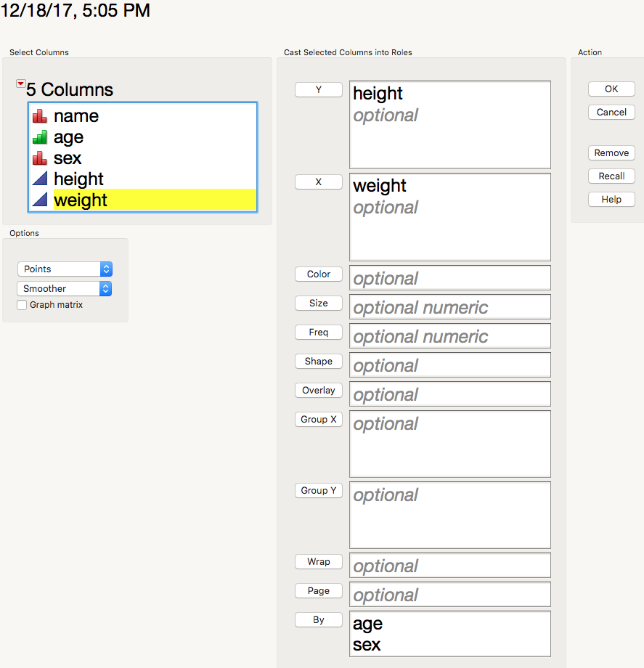The image size is (644, 668).
Task: Click OK to run the analysis
Action: click(x=611, y=89)
